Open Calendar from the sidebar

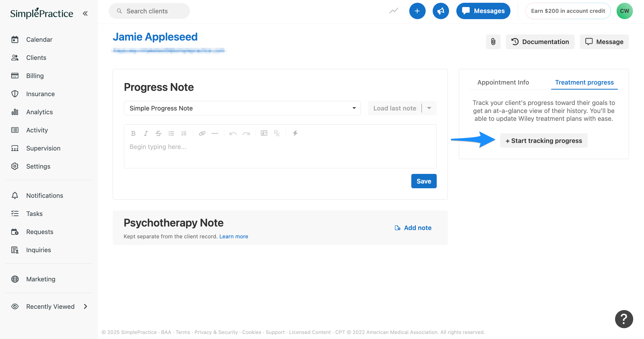click(x=39, y=40)
